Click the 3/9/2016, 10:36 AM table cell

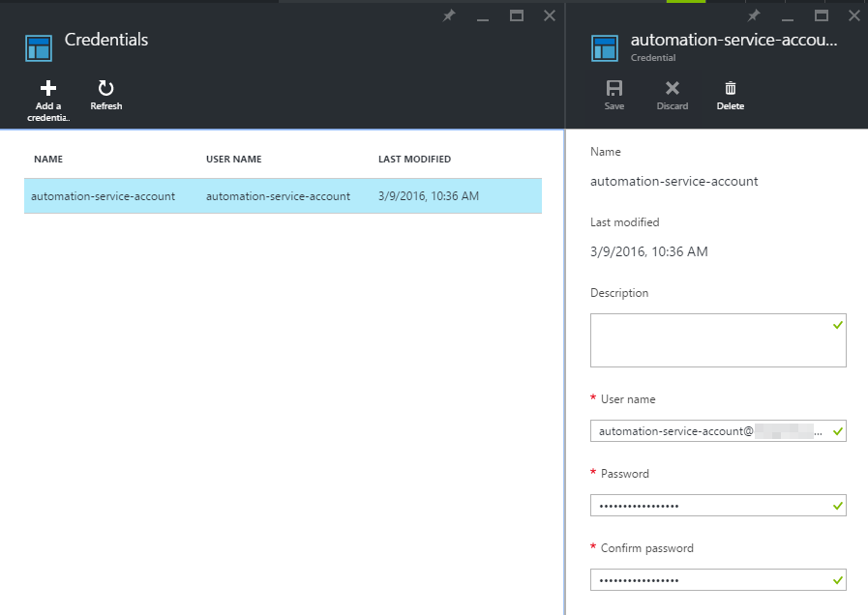tap(429, 196)
